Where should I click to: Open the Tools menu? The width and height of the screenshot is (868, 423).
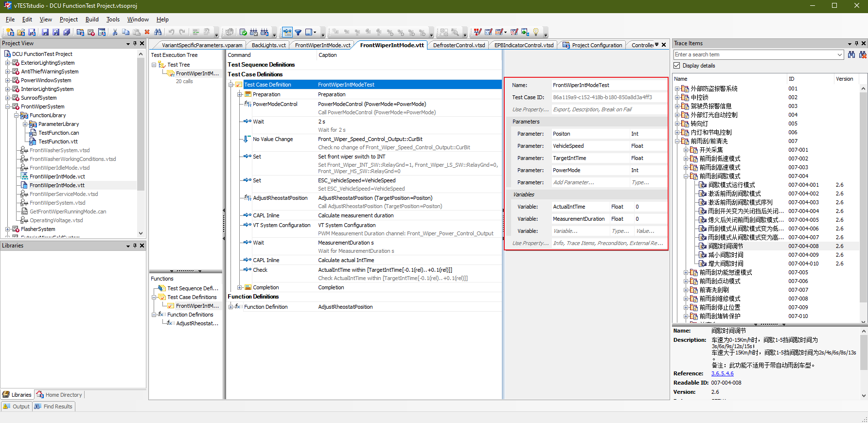[x=113, y=19]
